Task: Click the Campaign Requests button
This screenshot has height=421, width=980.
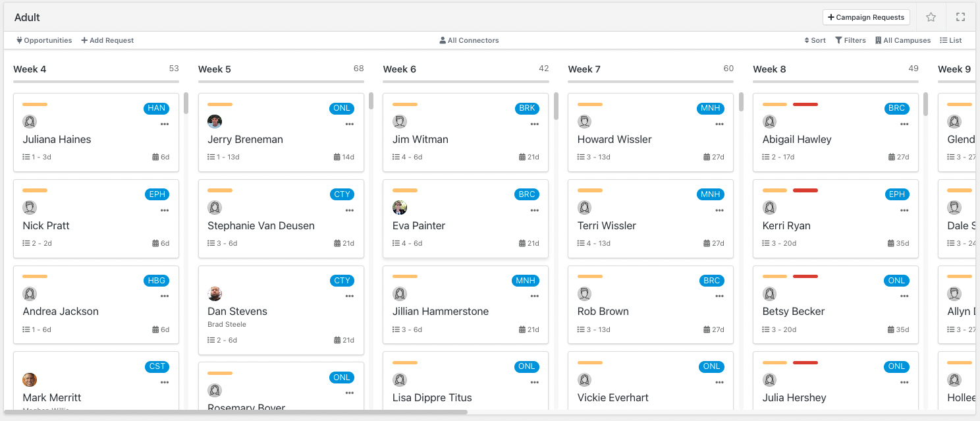Action: [x=866, y=17]
